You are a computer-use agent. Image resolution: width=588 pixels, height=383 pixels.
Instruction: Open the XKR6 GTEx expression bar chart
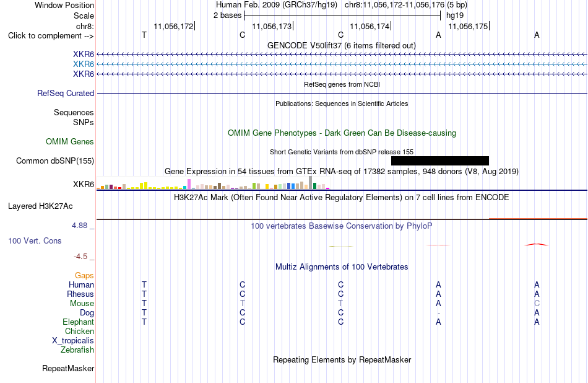point(213,183)
